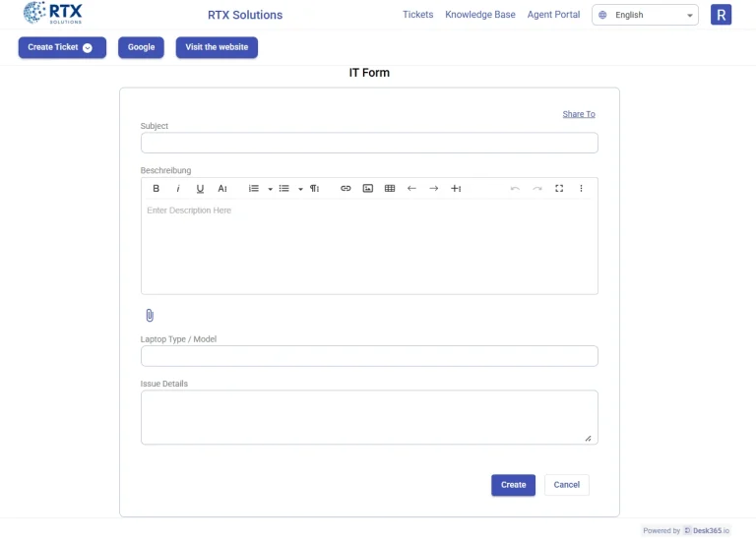Expand ordered list style options
This screenshot has width=756, height=541.
[270, 189]
